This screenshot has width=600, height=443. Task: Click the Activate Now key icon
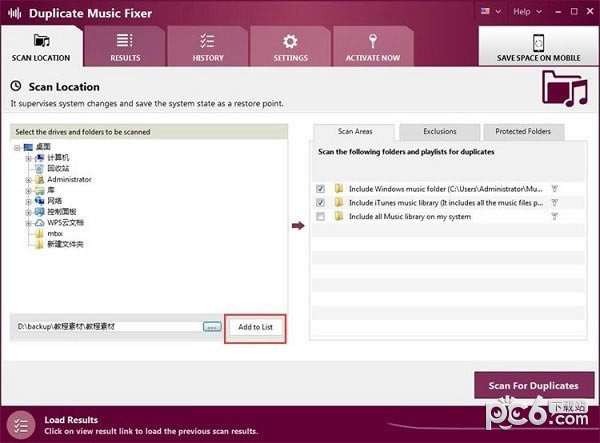(373, 41)
